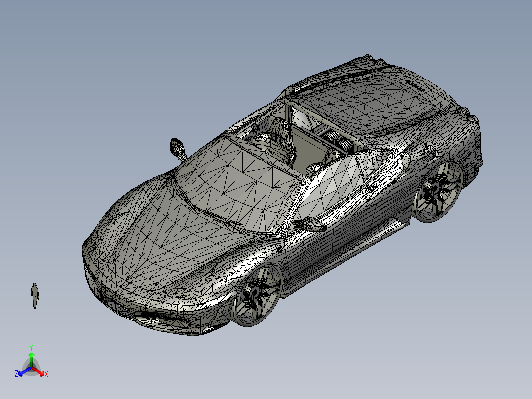Click the blue Z axis arrow
Viewport: 532px width, 399px height.
21,374
